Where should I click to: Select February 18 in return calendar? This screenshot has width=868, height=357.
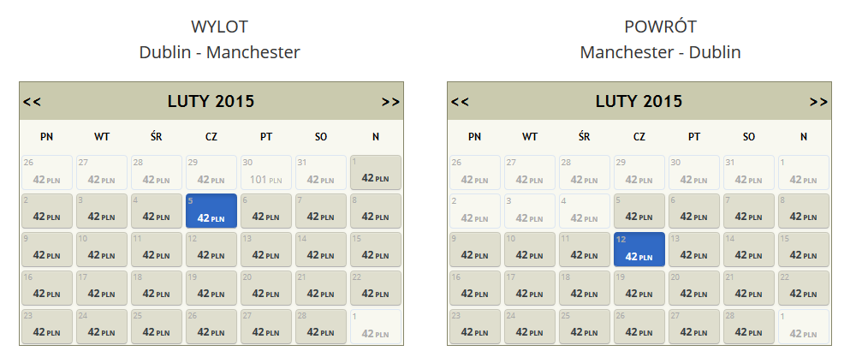pos(585,288)
